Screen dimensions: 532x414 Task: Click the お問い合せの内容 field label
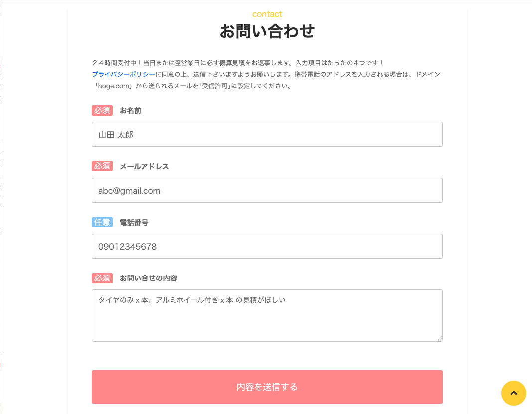pos(148,278)
